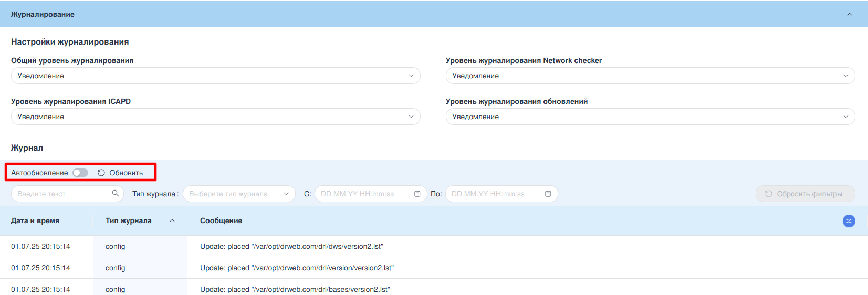The image size is (868, 295).
Task: Open calendar icon in the start date field
Action: click(417, 194)
